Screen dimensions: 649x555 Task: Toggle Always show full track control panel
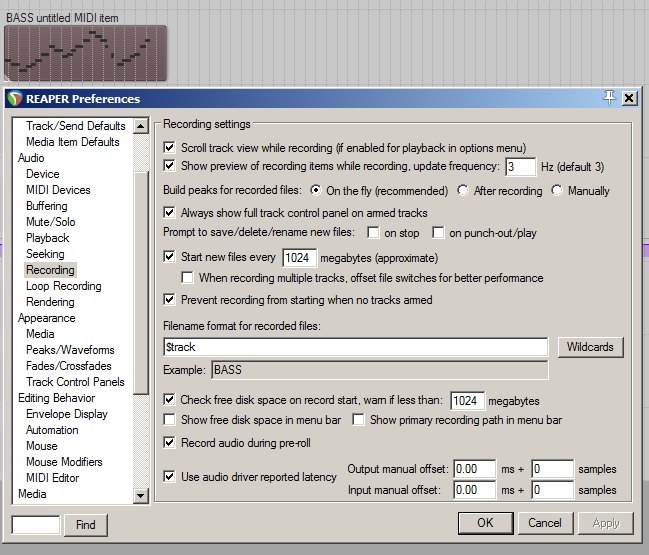click(169, 213)
